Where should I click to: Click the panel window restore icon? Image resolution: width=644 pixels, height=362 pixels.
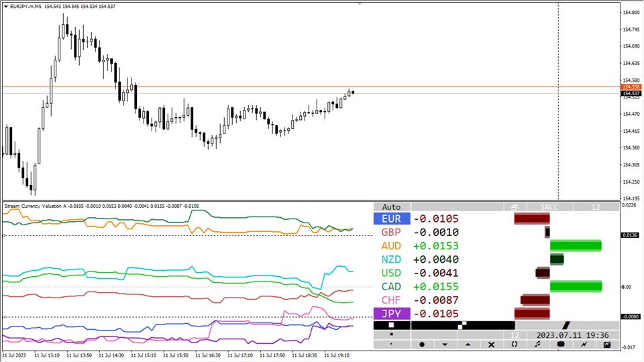515,207
